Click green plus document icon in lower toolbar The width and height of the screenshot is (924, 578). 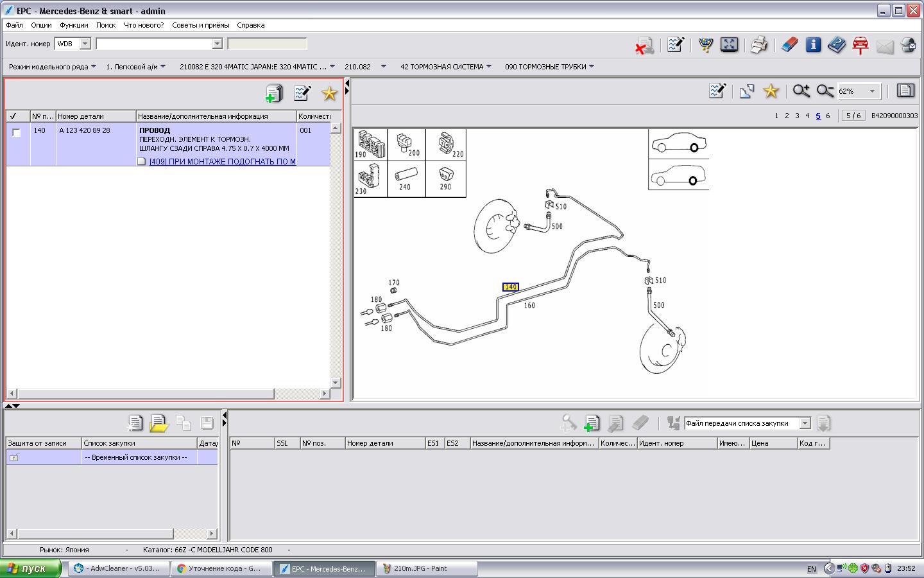(592, 423)
